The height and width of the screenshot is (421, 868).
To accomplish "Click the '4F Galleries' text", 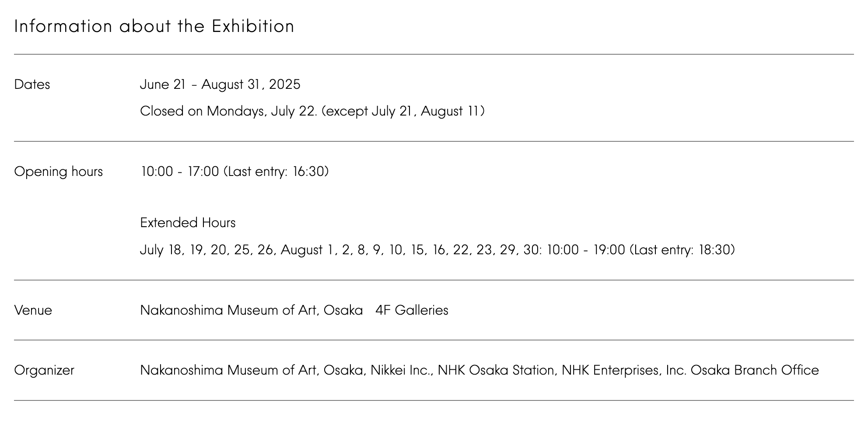I will pos(412,310).
